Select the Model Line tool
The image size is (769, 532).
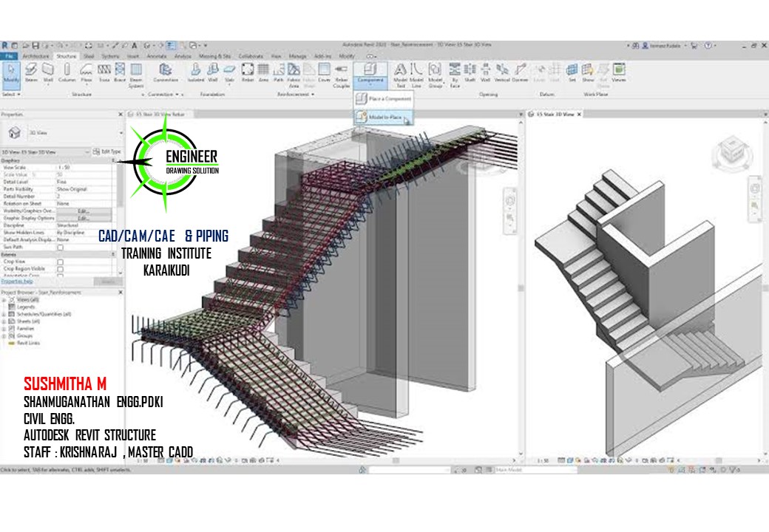(x=416, y=75)
